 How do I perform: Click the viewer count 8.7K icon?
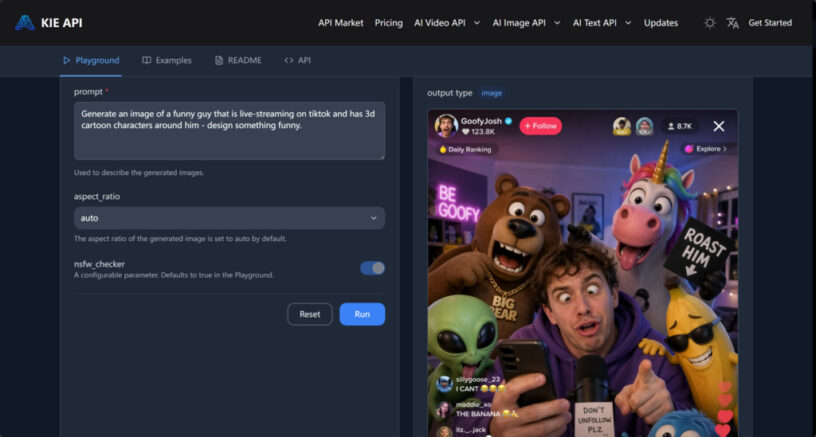click(679, 126)
